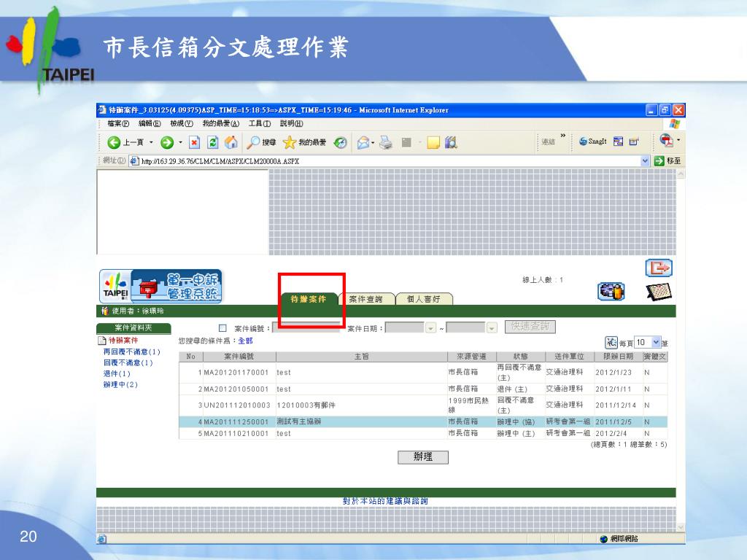Click the logout exit icon
747x560 pixels.
click(x=659, y=268)
